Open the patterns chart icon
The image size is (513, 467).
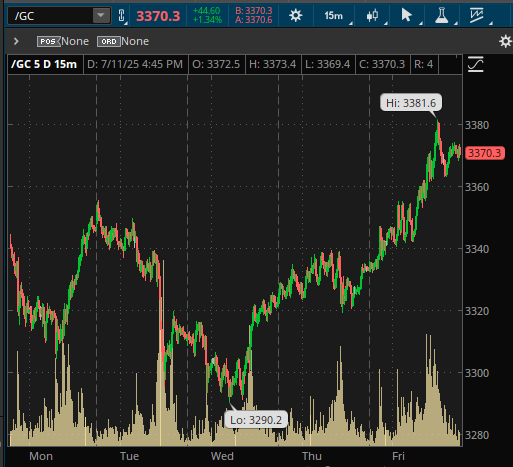tap(477, 16)
